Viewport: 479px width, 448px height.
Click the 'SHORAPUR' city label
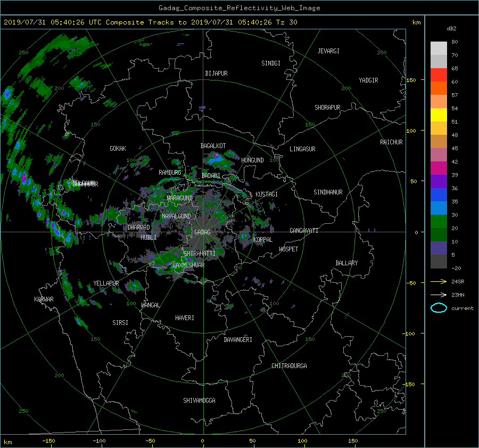[x=327, y=108]
